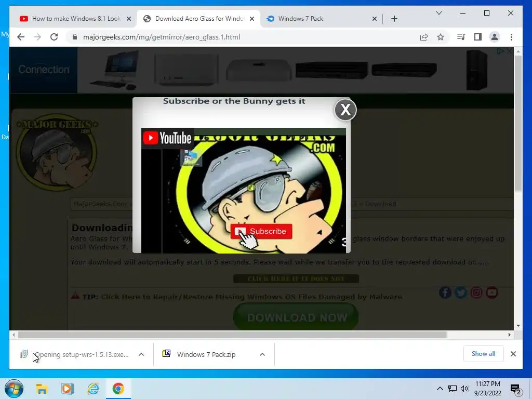Reload the majorgeeks page
The width and height of the screenshot is (532, 399).
[54, 37]
